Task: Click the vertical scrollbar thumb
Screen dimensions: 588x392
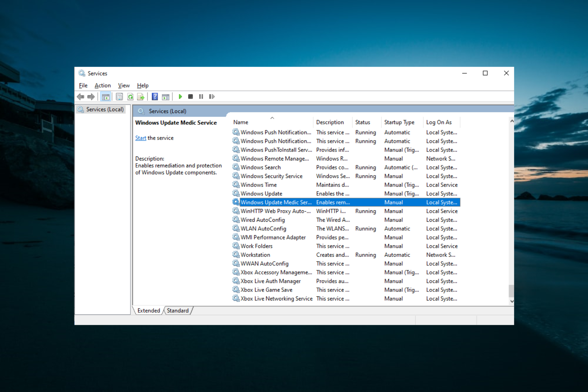Action: (x=511, y=291)
